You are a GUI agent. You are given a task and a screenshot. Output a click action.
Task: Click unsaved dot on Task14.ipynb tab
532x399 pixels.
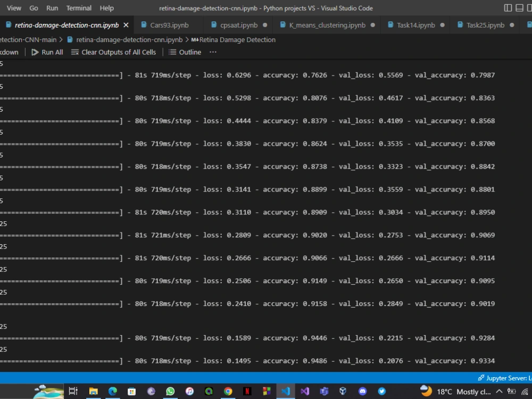(443, 25)
